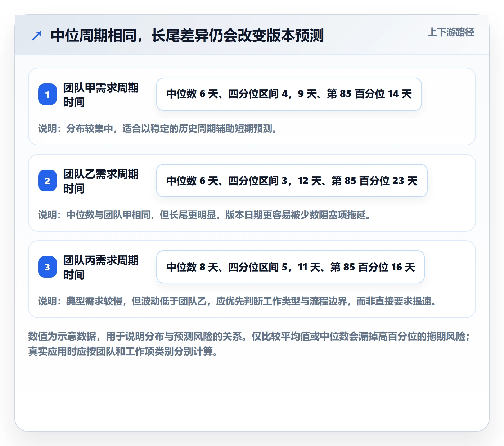Click the note 分布较集中,适合以稳定的历史周期辅助短期预测
This screenshot has width=504, height=446.
pyautogui.click(x=158, y=128)
